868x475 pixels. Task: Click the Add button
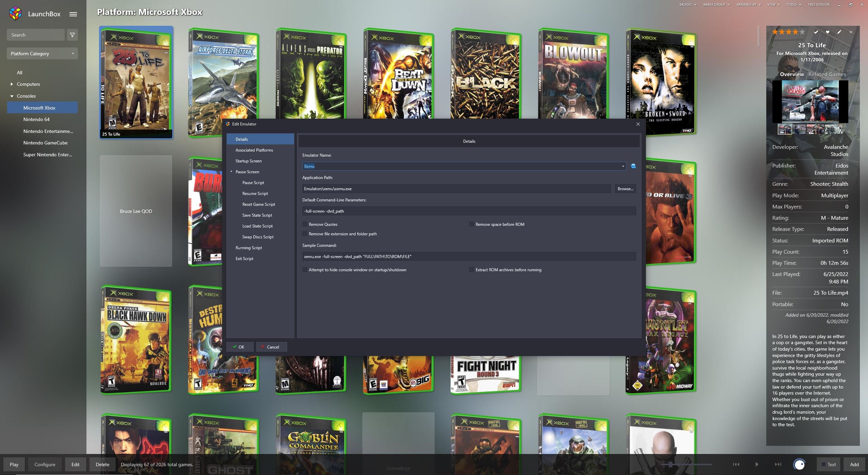[x=854, y=464]
